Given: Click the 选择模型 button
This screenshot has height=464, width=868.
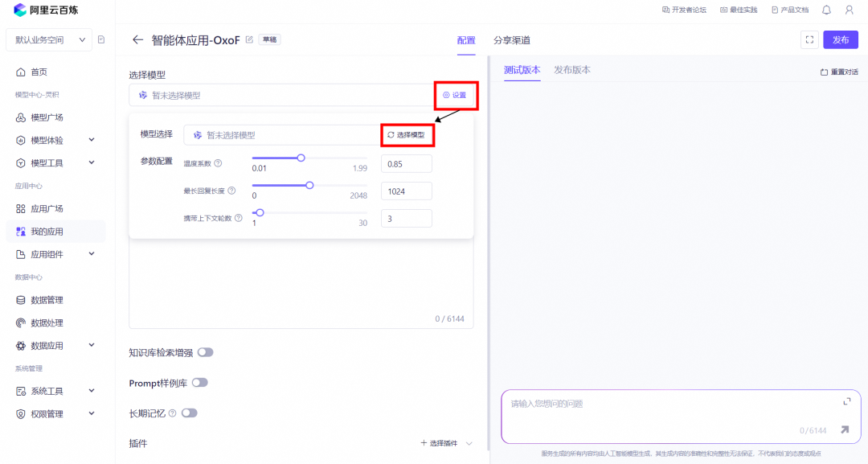Looking at the screenshot, I should pos(407,135).
